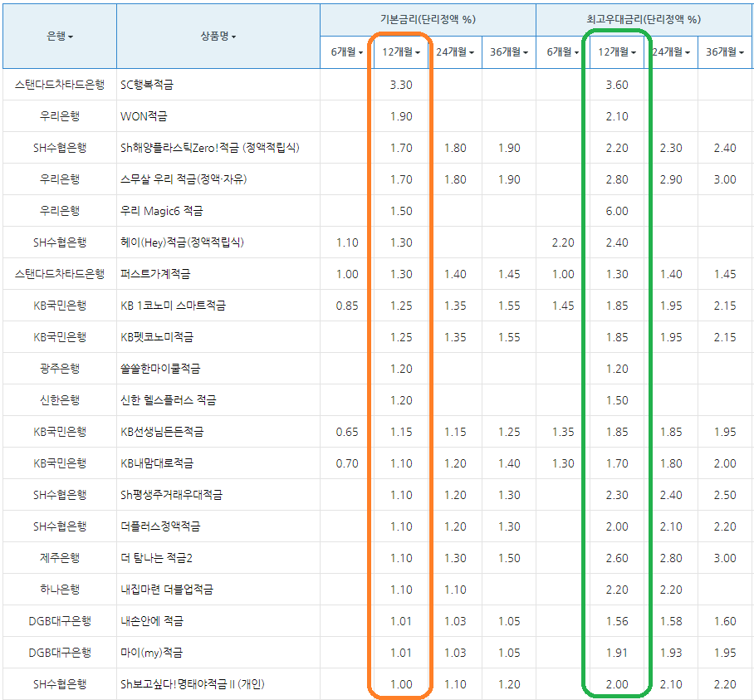The width and height of the screenshot is (754, 700).
Task: Select the SC행복적금 product name
Action: [147, 85]
